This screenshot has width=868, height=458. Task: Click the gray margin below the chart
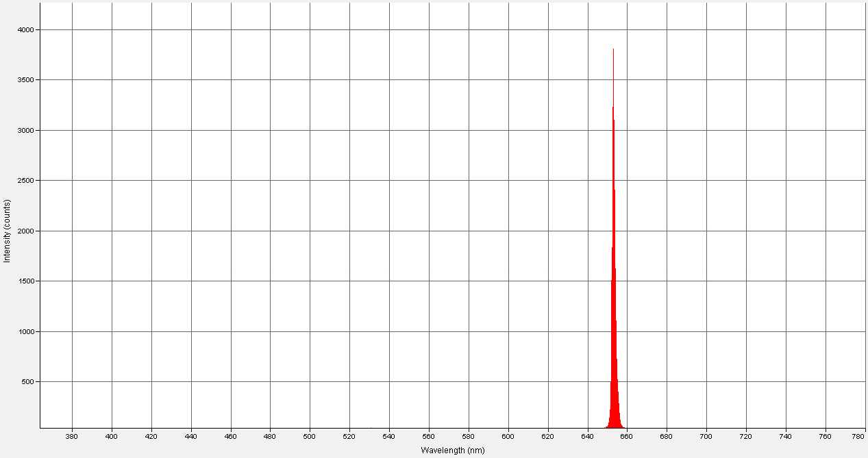pyautogui.click(x=206, y=452)
